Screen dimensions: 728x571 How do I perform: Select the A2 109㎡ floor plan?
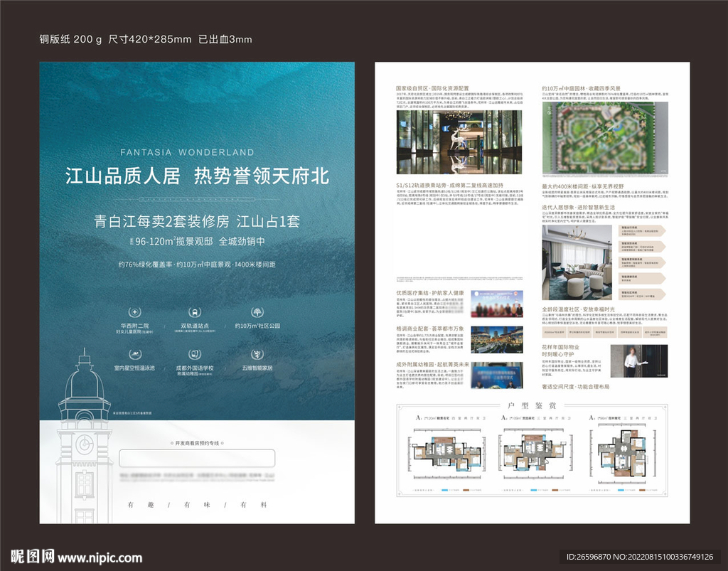[535, 454]
